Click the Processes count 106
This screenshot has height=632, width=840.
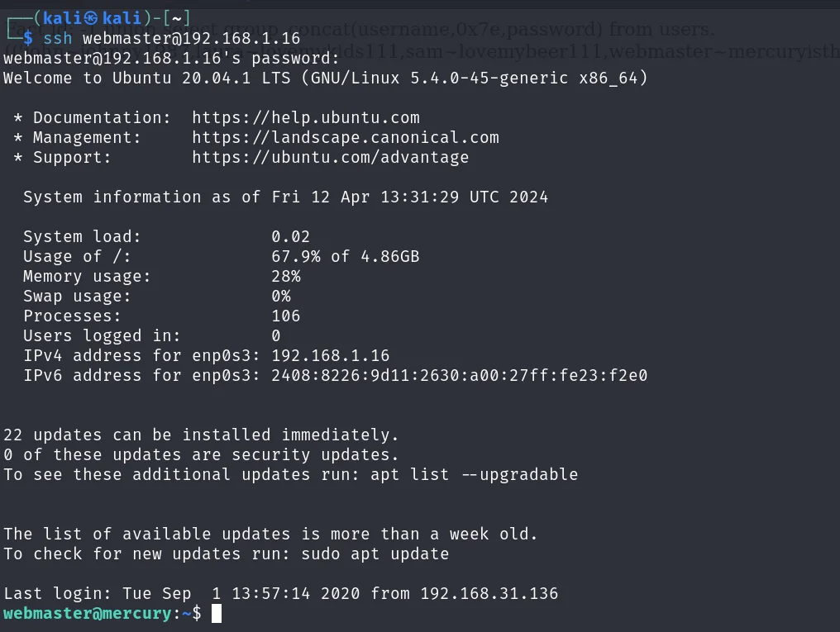(286, 316)
